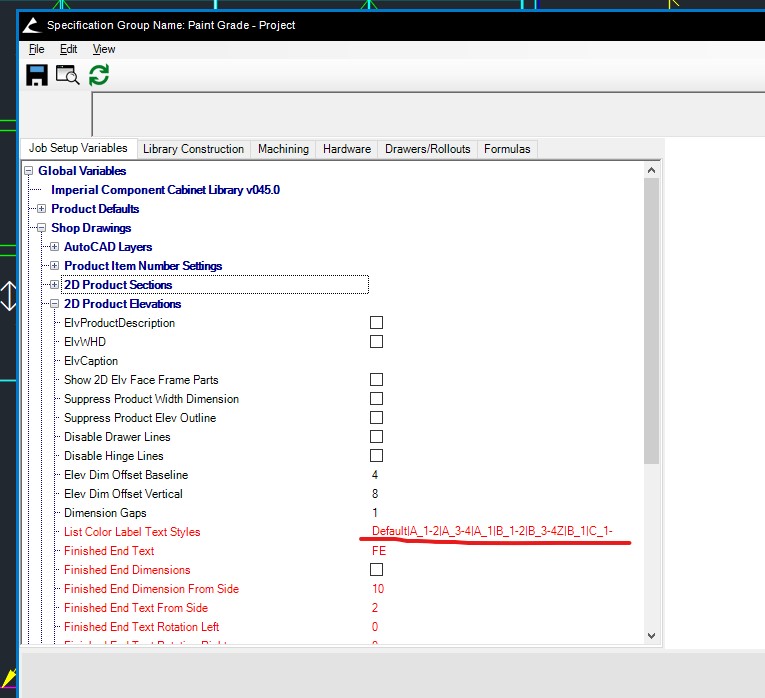The width and height of the screenshot is (765, 698).
Task: Click the Elev Dim Offset Baseline value 4
Action: click(375, 475)
